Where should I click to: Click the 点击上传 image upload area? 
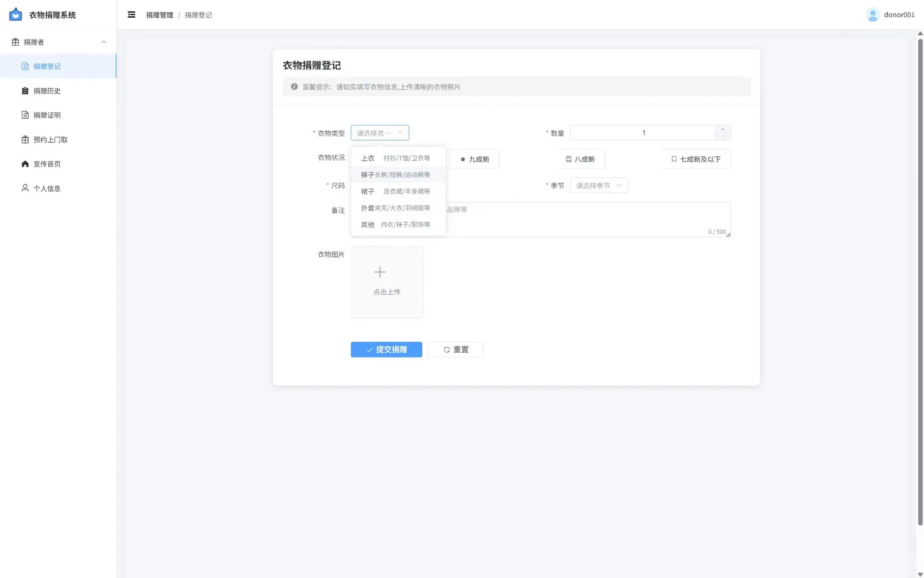click(386, 282)
